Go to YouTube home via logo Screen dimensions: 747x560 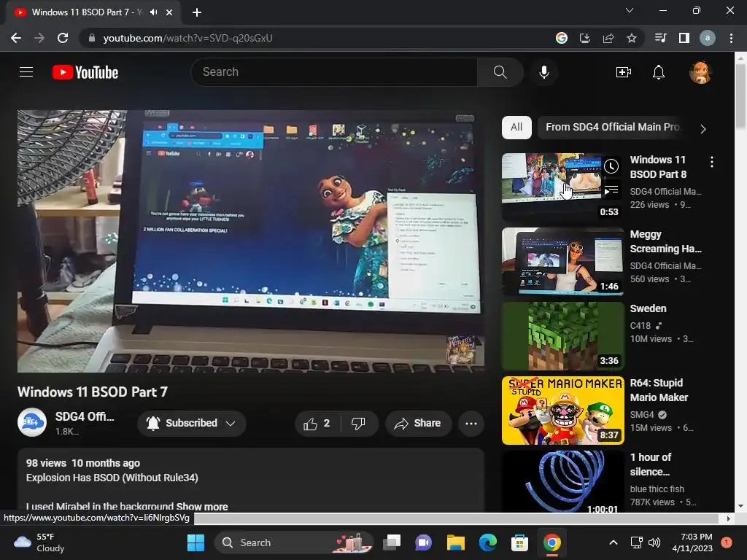85,72
